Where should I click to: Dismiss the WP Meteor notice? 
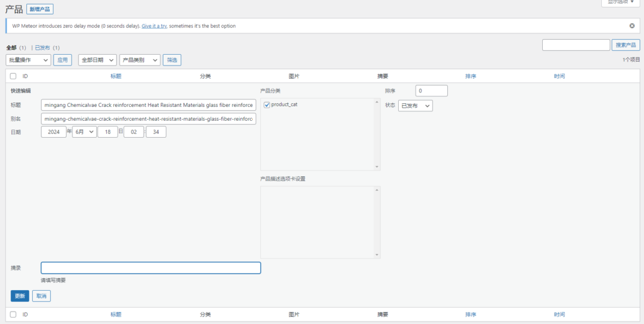tap(632, 26)
